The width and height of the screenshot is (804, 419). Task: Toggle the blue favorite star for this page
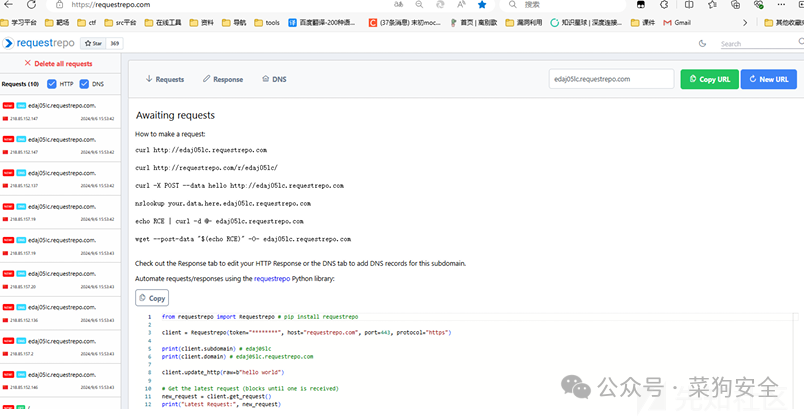click(482, 5)
